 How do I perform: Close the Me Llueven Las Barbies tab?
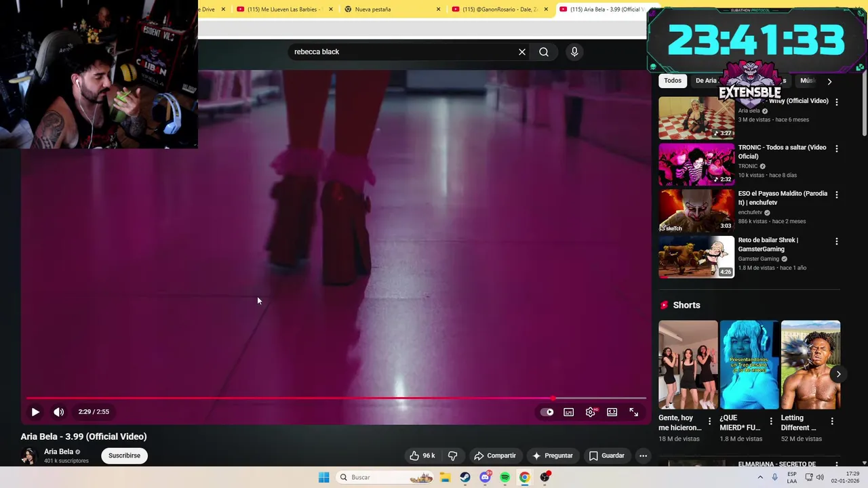click(331, 9)
